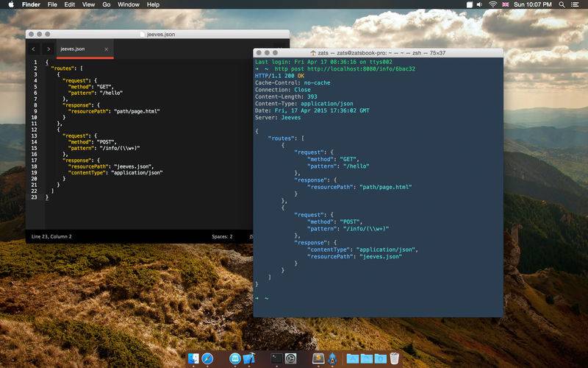Image resolution: width=588 pixels, height=368 pixels.
Task: Go back with the editor's left arrow
Action: (33, 49)
